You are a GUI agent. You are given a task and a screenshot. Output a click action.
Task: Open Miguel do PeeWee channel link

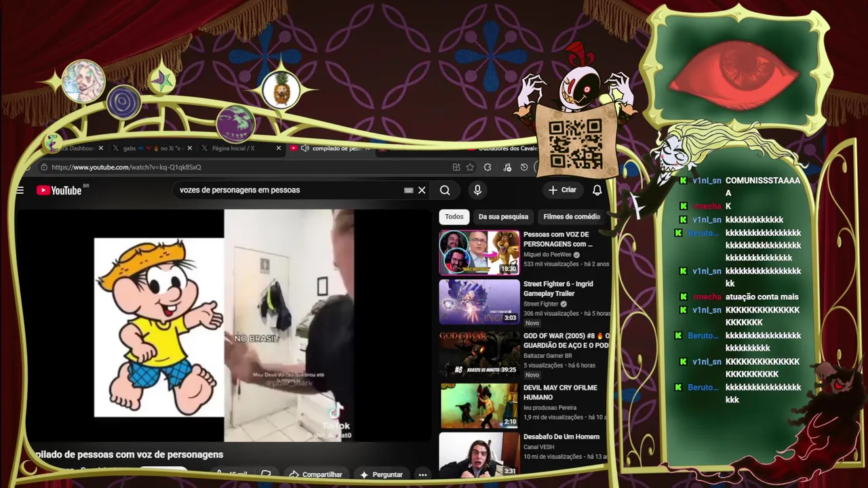[x=547, y=255]
